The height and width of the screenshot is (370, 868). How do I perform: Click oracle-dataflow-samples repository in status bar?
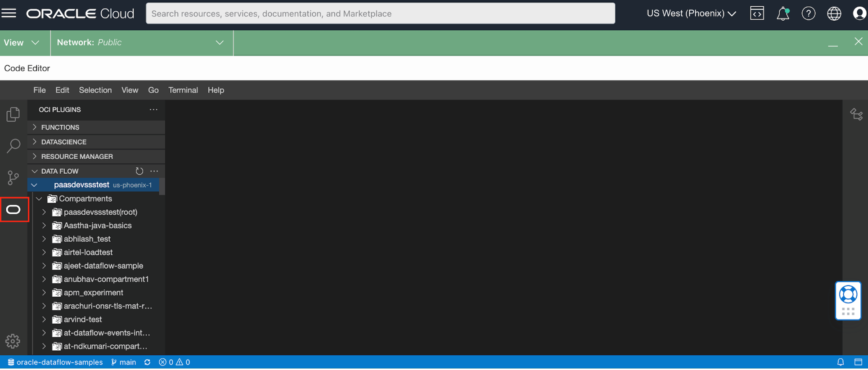[55, 362]
